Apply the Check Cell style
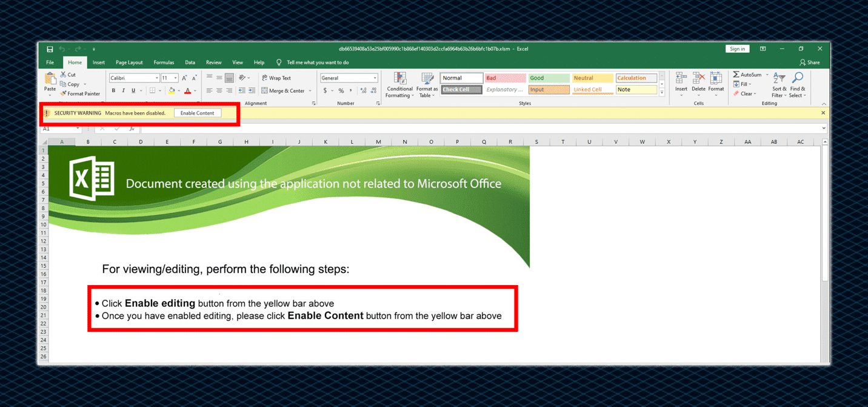This screenshot has height=407, width=868. point(461,90)
